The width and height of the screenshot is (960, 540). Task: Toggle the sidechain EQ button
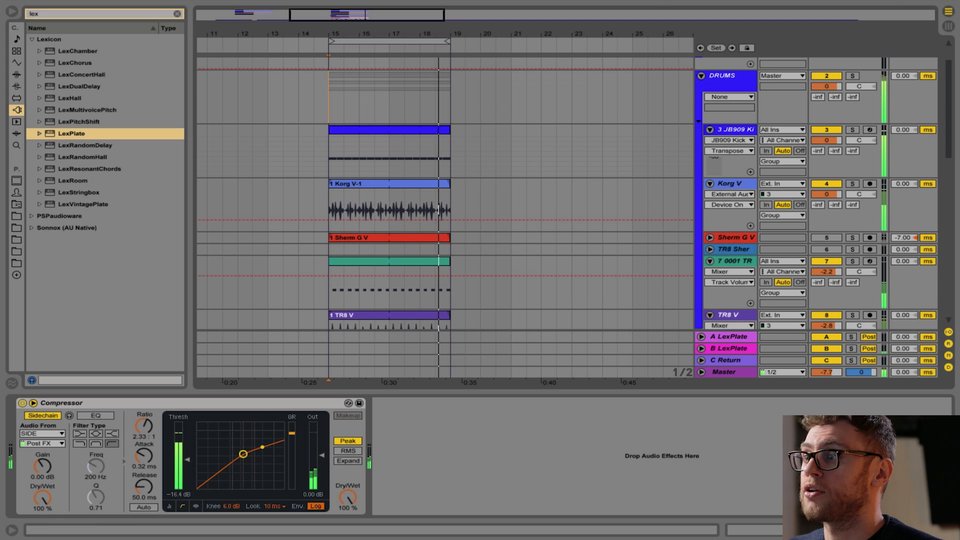[96, 416]
